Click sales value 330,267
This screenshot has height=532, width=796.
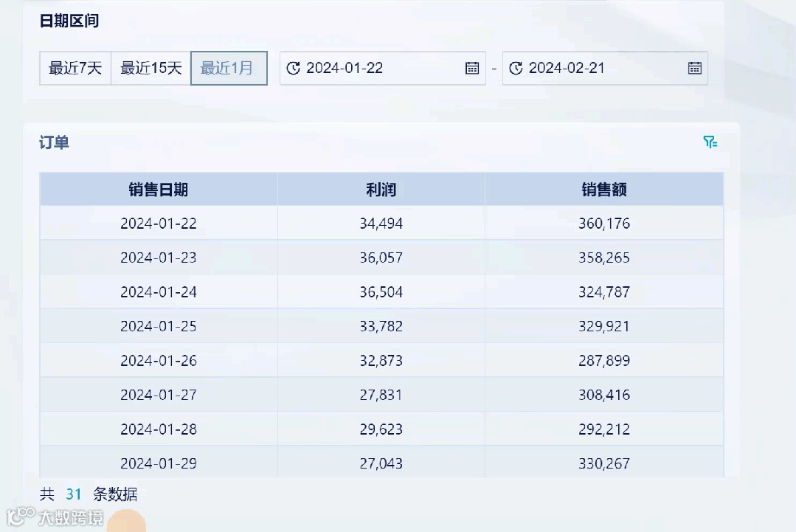(604, 463)
